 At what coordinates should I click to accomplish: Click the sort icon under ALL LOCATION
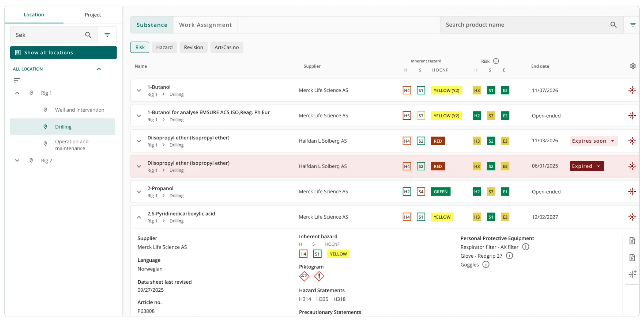point(17,80)
